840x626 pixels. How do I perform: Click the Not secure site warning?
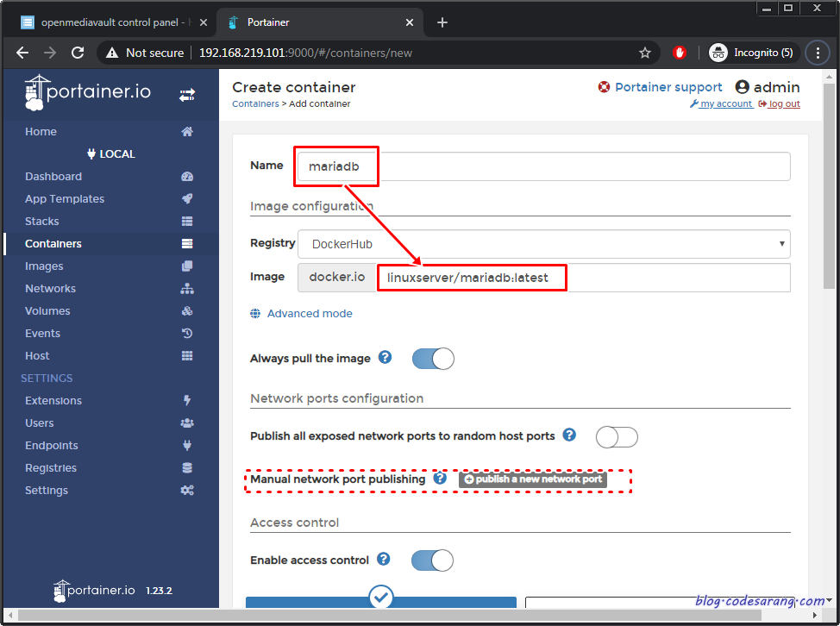145,53
